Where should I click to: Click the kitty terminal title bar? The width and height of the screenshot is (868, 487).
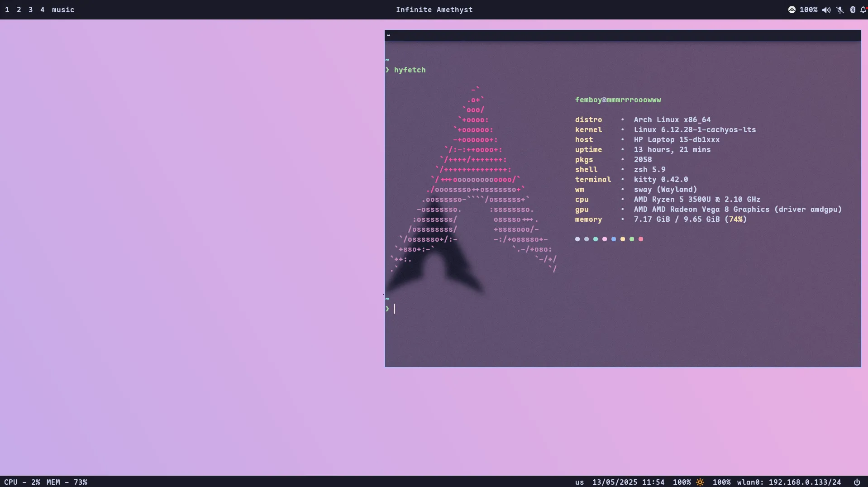623,35
